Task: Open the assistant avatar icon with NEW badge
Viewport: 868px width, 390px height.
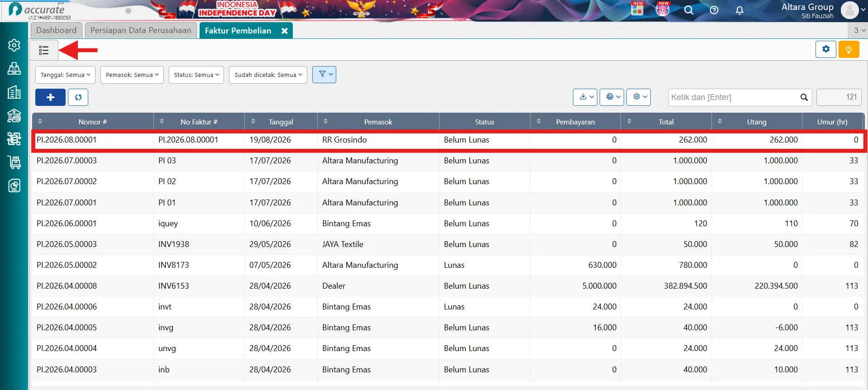Action: 663,10
